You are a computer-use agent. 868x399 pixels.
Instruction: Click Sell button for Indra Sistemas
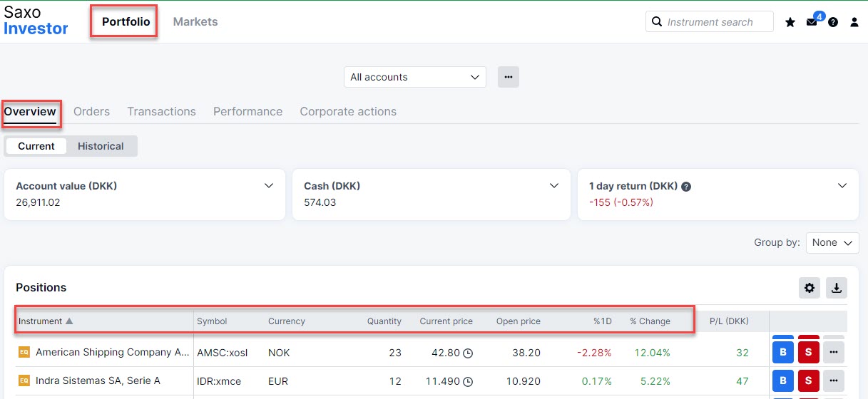click(x=808, y=380)
